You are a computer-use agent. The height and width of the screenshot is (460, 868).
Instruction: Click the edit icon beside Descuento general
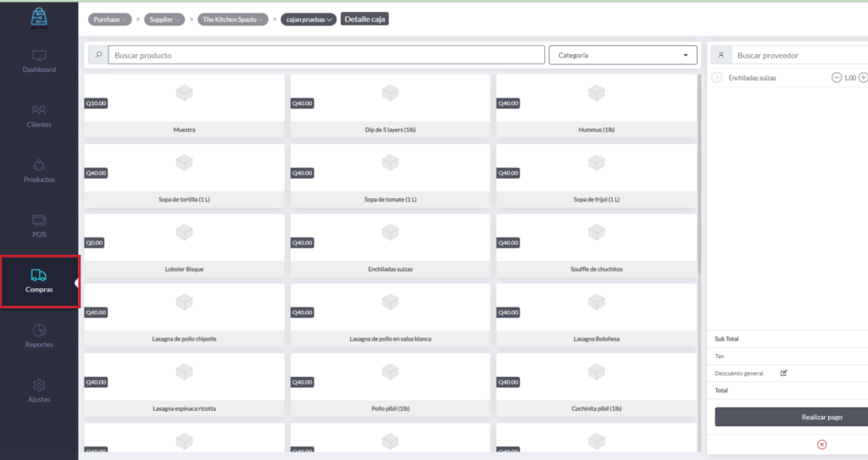point(783,373)
